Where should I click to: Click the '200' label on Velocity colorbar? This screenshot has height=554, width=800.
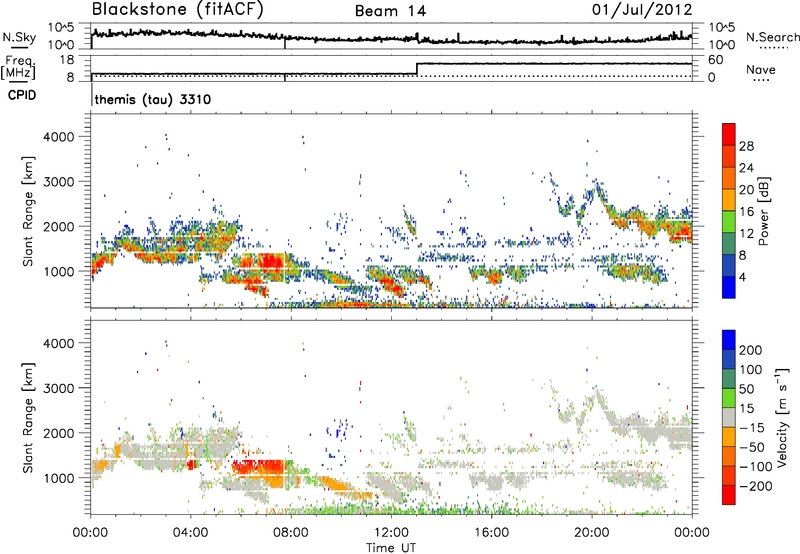(x=751, y=350)
